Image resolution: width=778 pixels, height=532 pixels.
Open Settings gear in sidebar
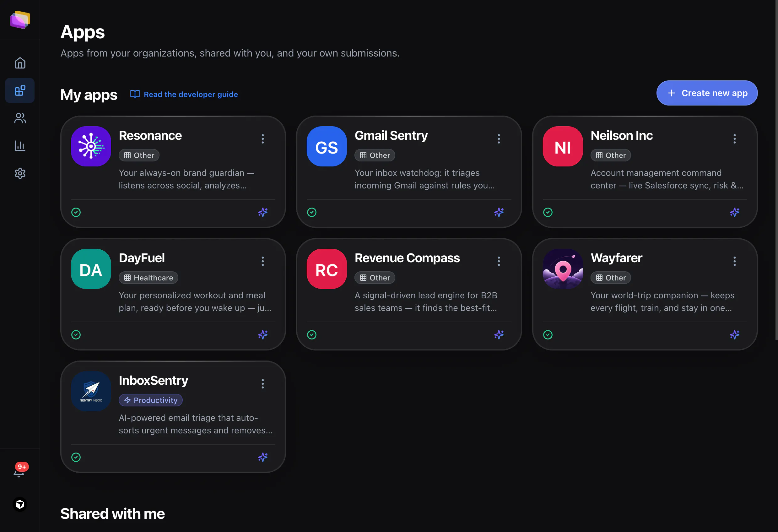(20, 173)
